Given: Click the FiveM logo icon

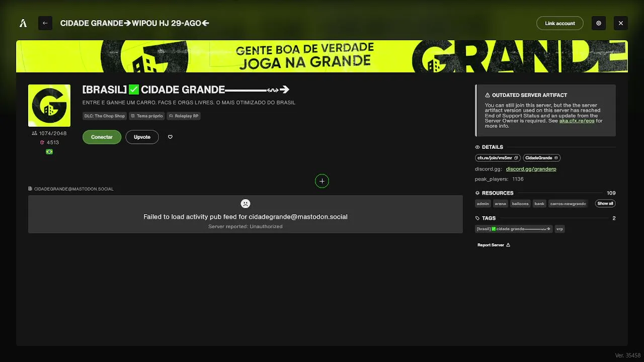Looking at the screenshot, I should pos(23,23).
